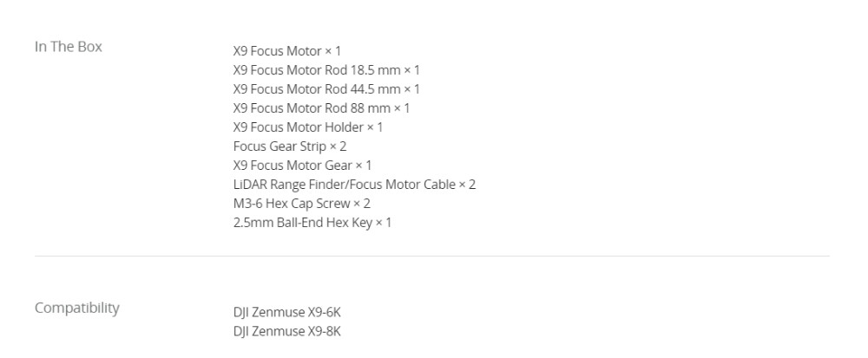Click the word "Rod" in the 88 mm line
The height and width of the screenshot is (358, 868).
(343, 107)
